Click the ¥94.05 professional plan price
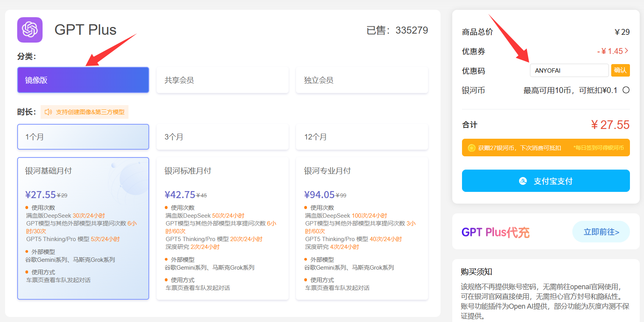644x322 pixels. 319,195
